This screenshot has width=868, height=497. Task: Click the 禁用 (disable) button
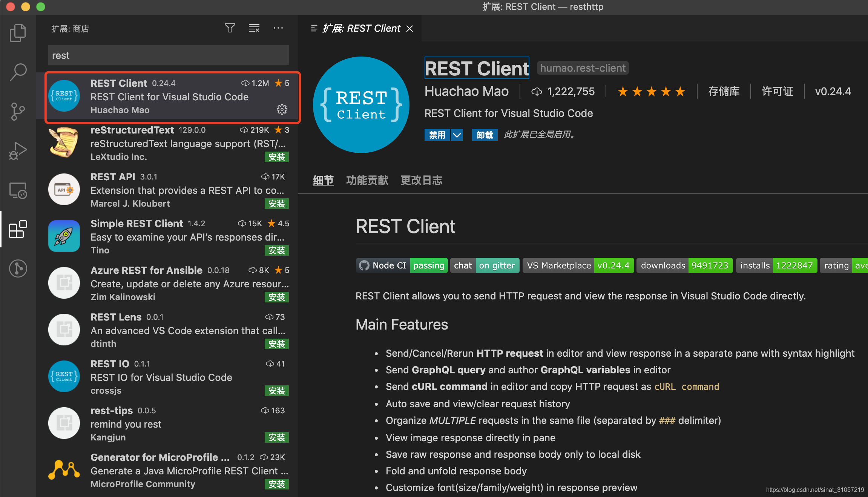click(x=437, y=135)
